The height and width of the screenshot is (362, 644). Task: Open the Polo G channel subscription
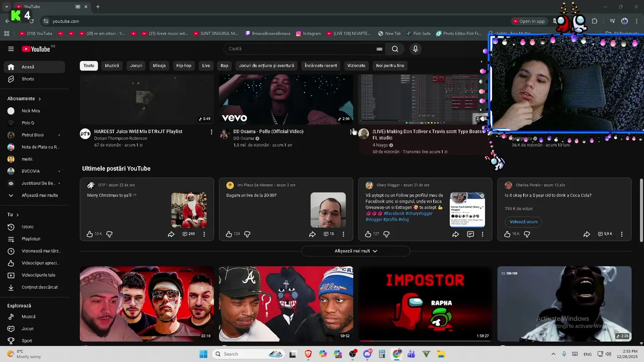click(34, 123)
